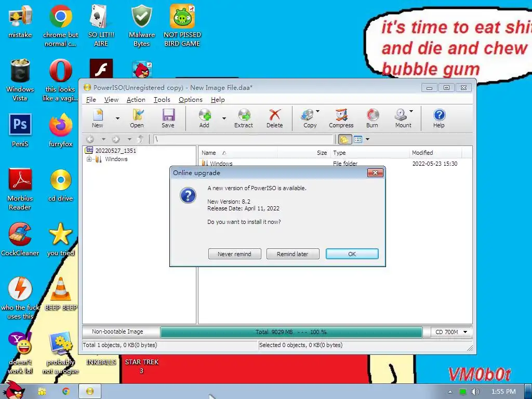Open the dropdown arrow beside New
This screenshot has width=532, height=399.
coord(117,118)
